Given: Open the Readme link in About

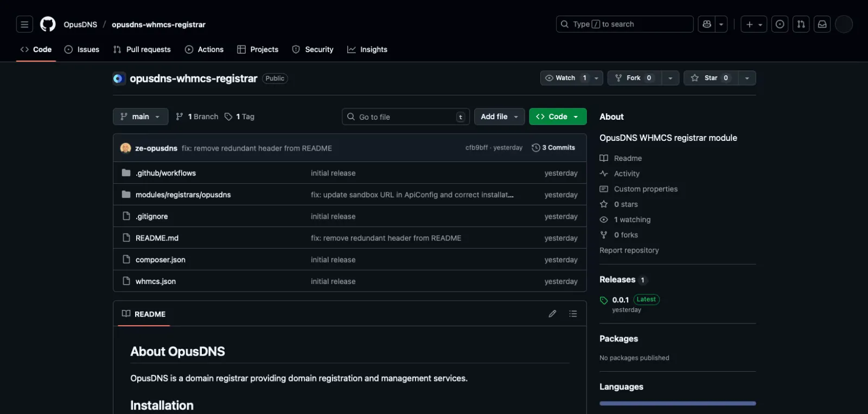Looking at the screenshot, I should point(621,158).
